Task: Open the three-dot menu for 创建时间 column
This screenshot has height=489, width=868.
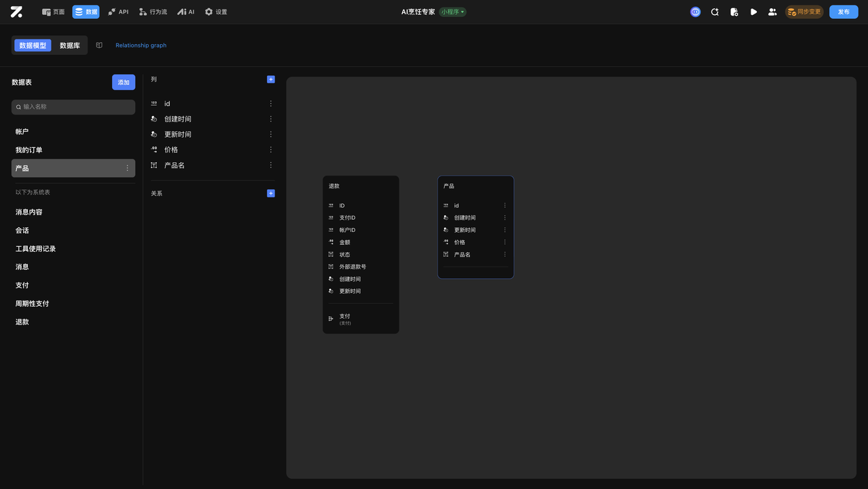Action: 271,119
